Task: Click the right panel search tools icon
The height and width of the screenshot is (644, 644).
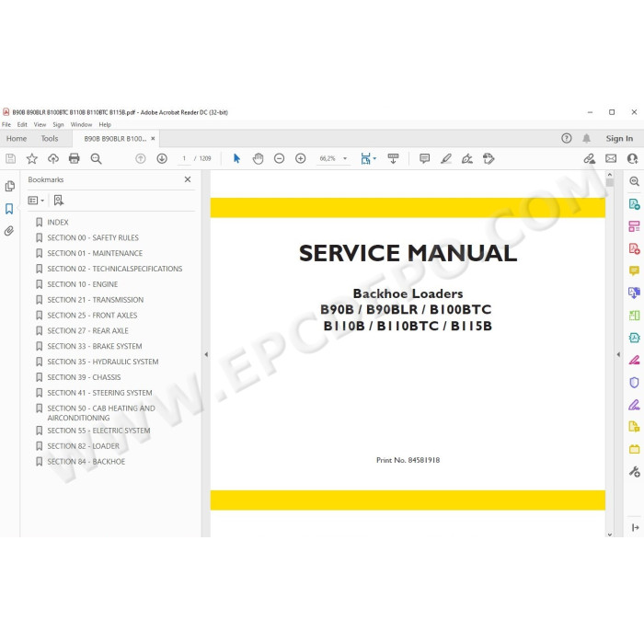Action: [x=634, y=181]
